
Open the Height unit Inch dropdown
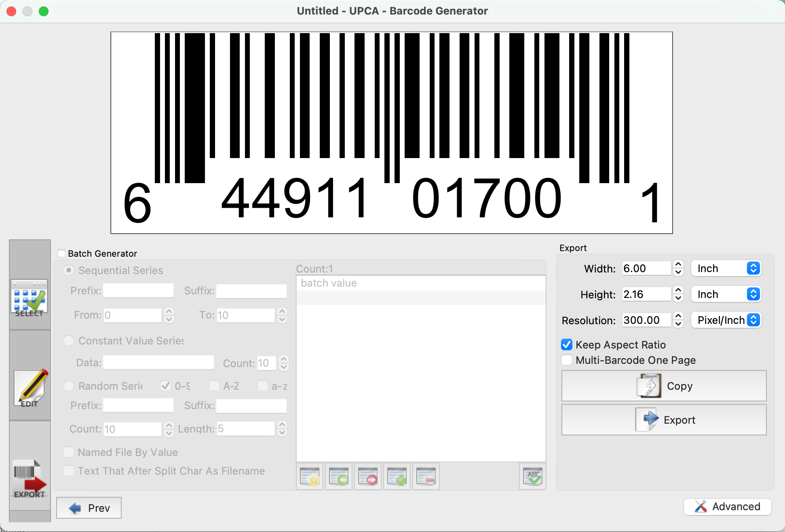(x=726, y=294)
